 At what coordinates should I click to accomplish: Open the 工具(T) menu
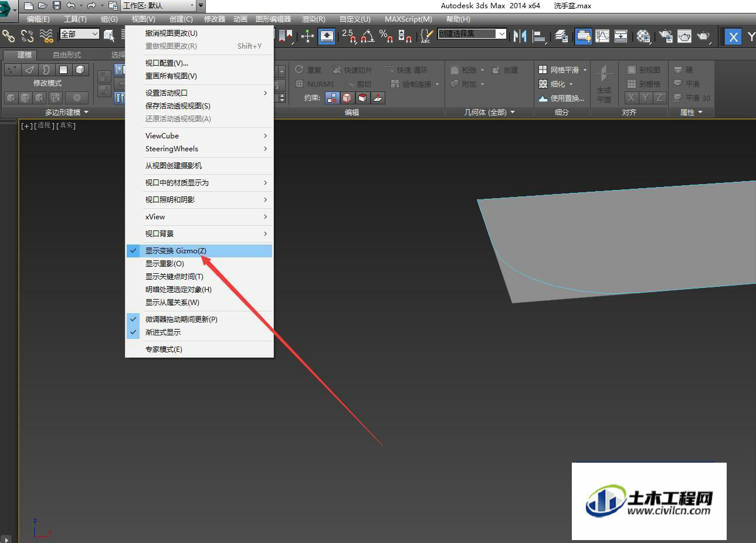coord(75,19)
